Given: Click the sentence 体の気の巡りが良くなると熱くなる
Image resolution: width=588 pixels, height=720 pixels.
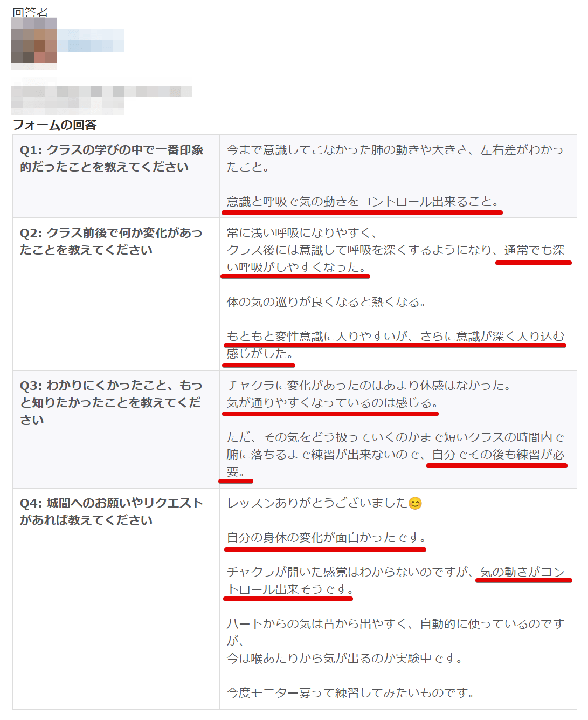Looking at the screenshot, I should click(x=327, y=302).
